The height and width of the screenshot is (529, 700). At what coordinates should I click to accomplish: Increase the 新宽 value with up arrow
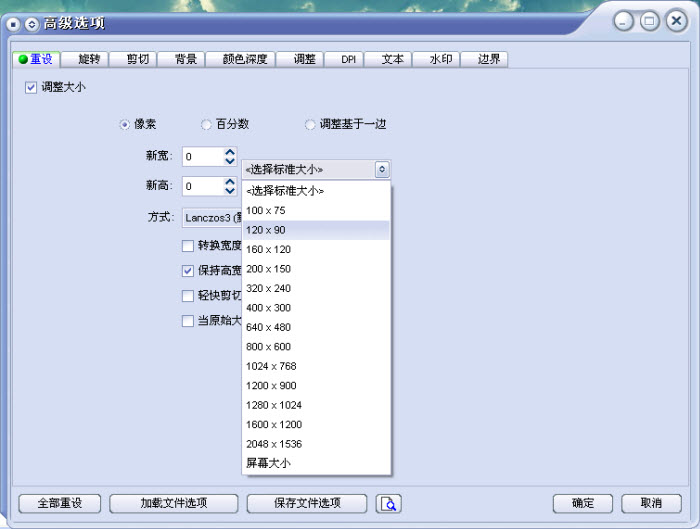[x=230, y=152]
